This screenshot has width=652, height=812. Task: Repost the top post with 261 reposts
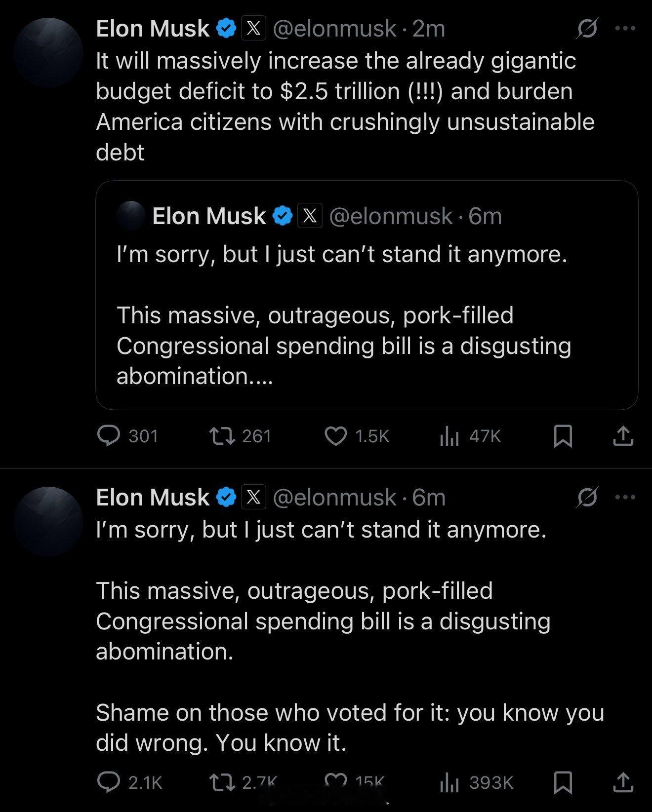pos(222,436)
